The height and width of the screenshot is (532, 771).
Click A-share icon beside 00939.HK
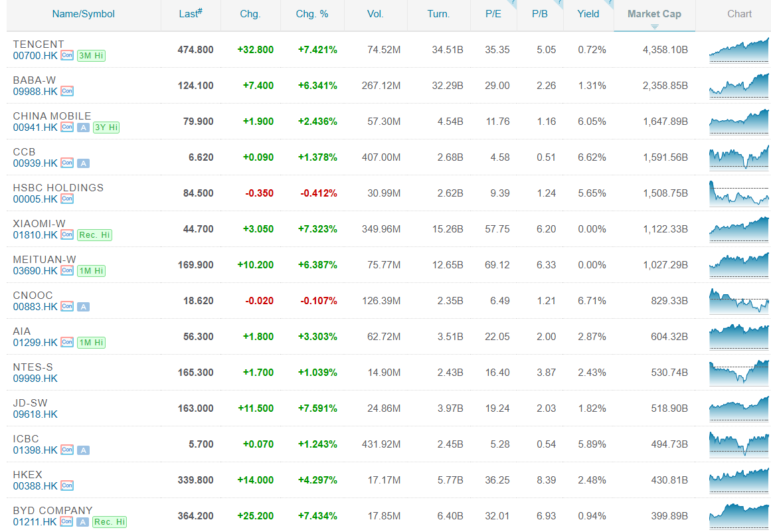pos(84,164)
